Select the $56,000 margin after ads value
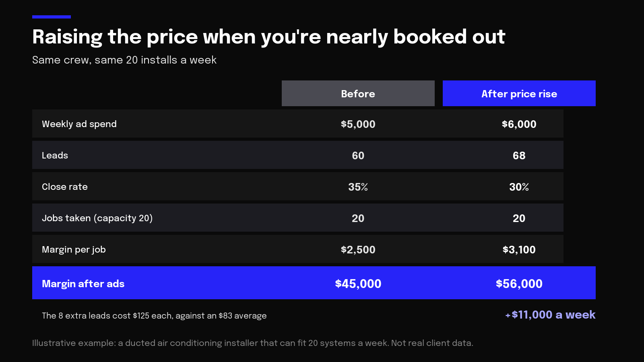This screenshot has width=644, height=362. click(519, 284)
